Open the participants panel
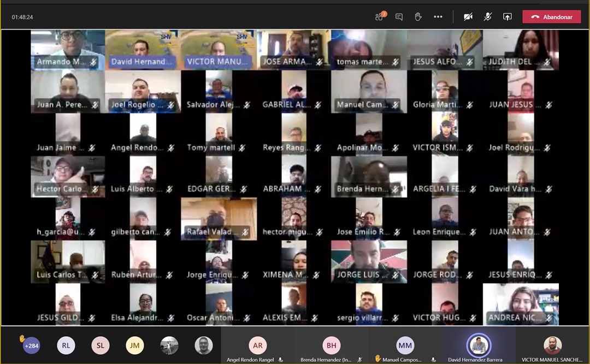Image resolution: width=590 pixels, height=364 pixels. coord(380,17)
